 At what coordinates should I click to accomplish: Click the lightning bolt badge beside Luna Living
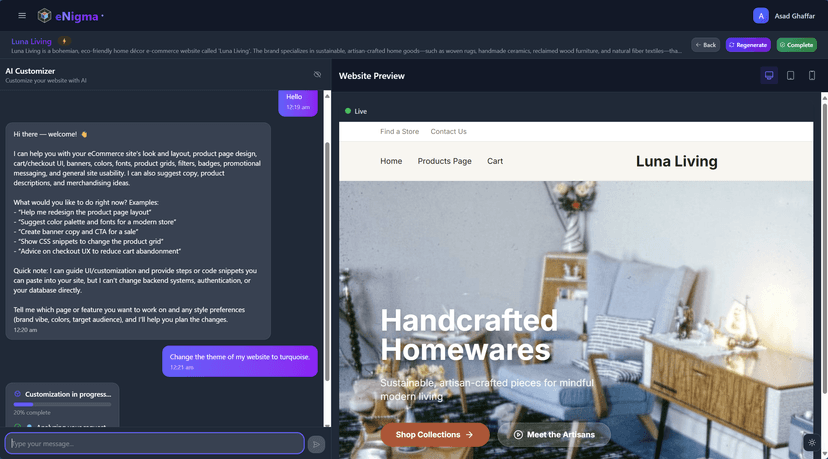coord(65,42)
